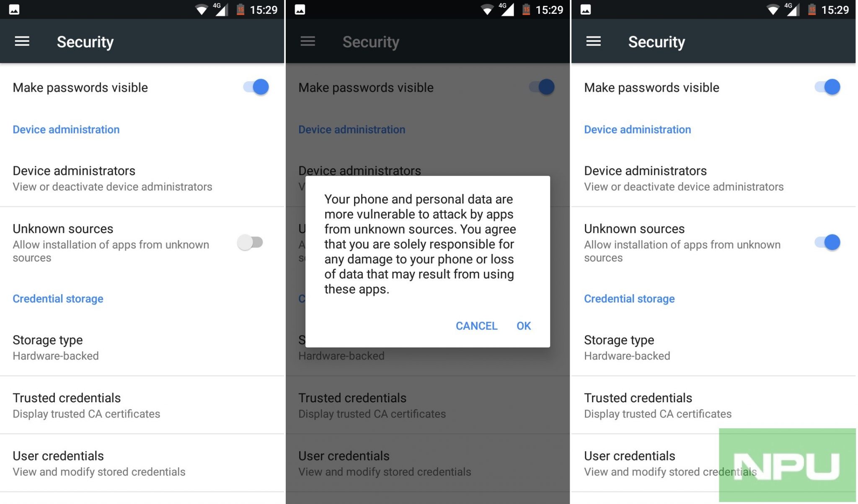
Task: Tap the screenshot/gallery icon status bar left
Action: (x=13, y=8)
